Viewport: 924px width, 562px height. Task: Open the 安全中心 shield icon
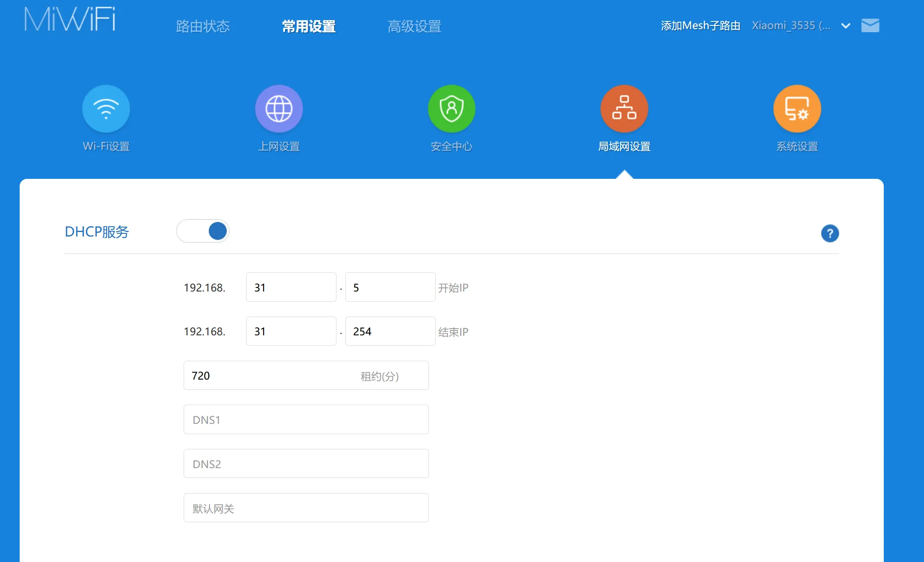[x=452, y=109]
